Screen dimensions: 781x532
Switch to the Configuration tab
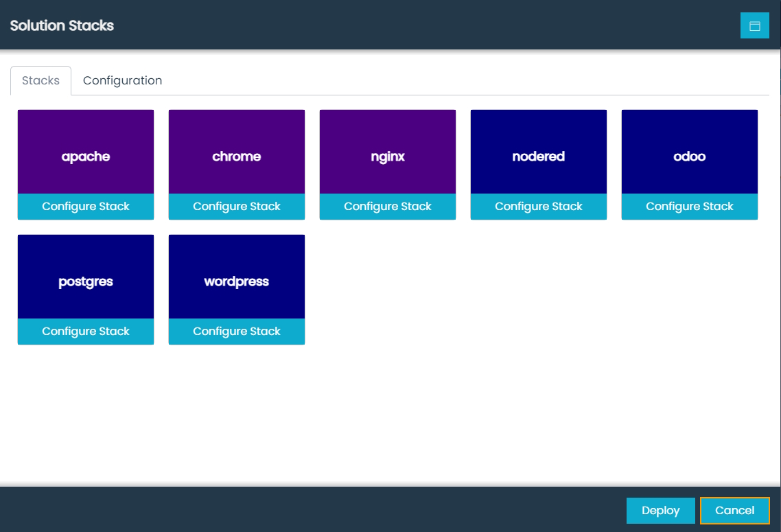point(122,80)
